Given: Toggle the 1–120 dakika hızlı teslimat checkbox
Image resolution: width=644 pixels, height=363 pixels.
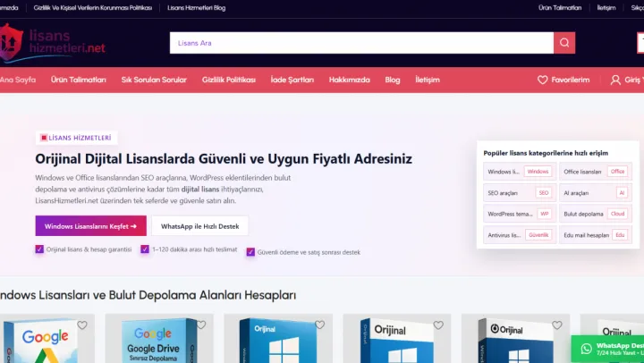Looking at the screenshot, I should [145, 249].
